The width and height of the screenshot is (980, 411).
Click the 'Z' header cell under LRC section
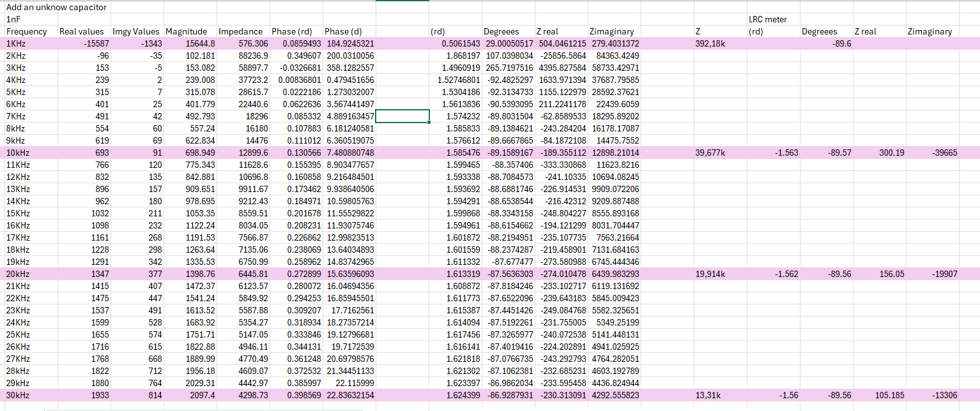700,31
